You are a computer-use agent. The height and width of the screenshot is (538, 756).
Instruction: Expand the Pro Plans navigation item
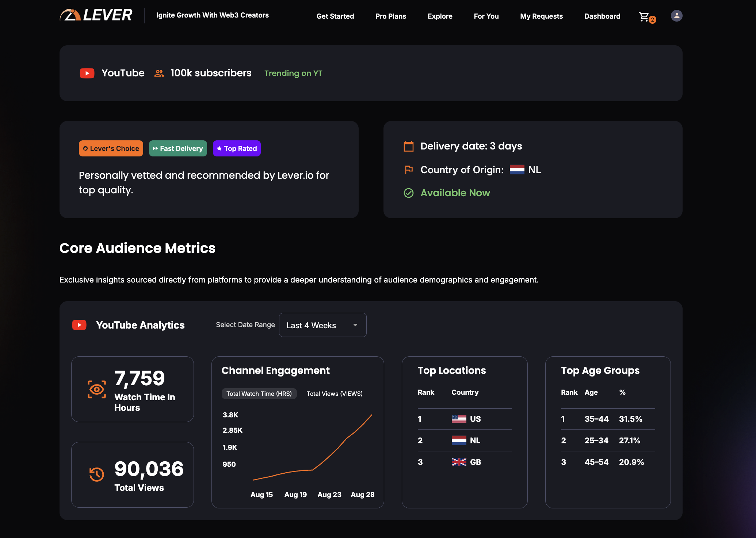point(390,16)
